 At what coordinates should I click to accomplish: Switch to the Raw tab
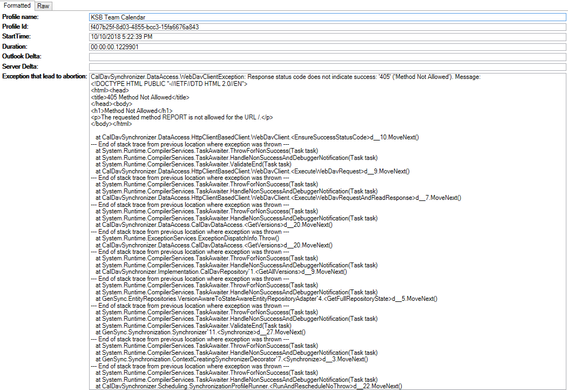click(x=43, y=6)
